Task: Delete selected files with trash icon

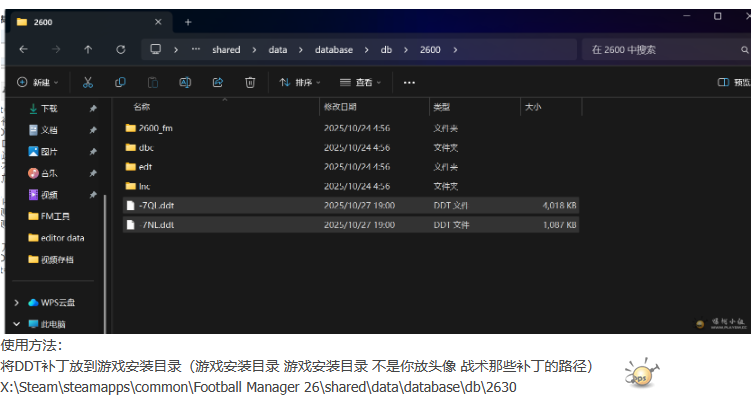Action: click(x=250, y=82)
